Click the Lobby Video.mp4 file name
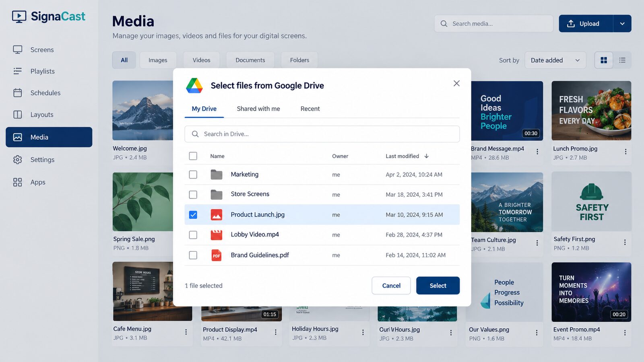Screen dimensions: 644x362 click(x=255, y=234)
